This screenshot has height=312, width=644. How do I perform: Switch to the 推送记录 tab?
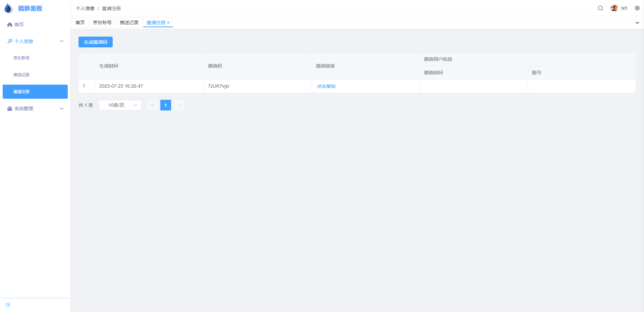[129, 23]
